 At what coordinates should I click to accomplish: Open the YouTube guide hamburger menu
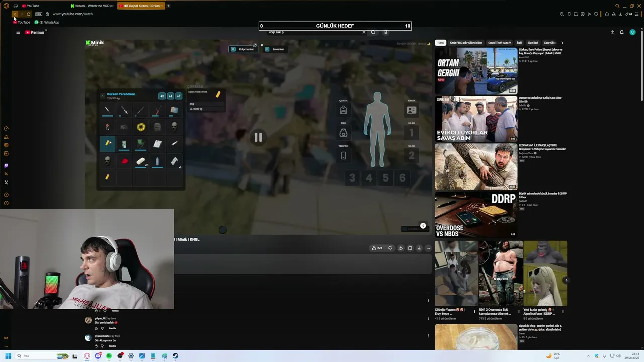tap(18, 32)
